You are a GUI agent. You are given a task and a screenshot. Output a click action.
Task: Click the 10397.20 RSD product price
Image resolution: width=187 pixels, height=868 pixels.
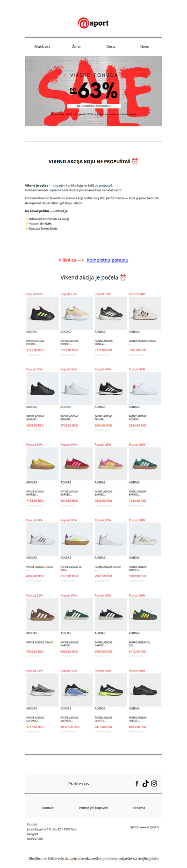point(70,727)
